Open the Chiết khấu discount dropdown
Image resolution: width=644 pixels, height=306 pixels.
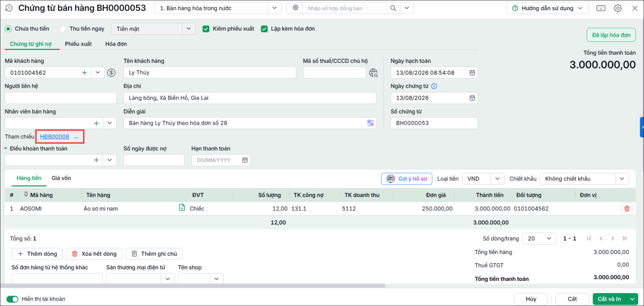(622, 179)
